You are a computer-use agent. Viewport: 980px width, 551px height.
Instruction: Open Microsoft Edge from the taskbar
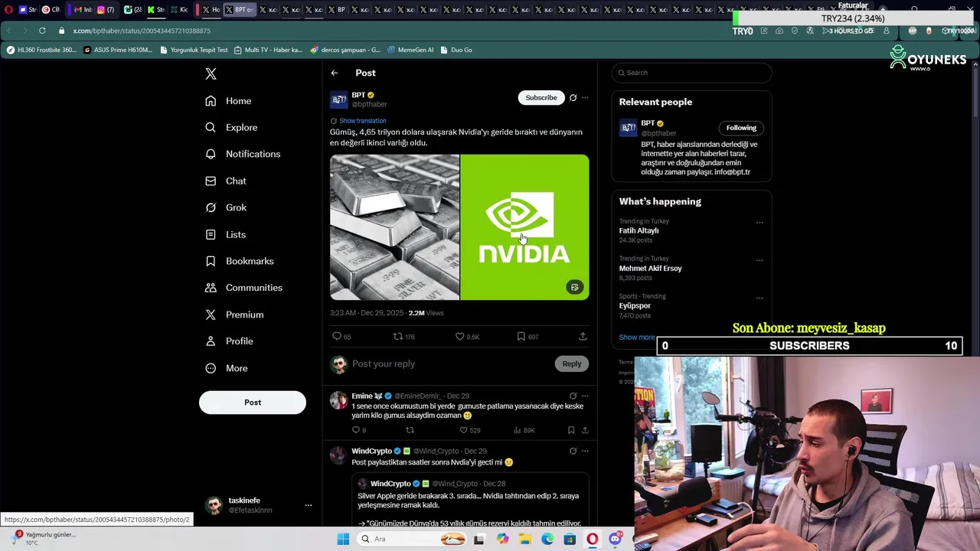547,539
